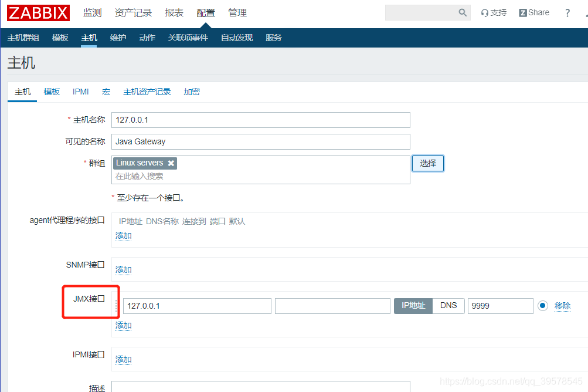The image size is (588, 392).
Task: Remove the Linux servers group tag
Action: click(x=171, y=163)
